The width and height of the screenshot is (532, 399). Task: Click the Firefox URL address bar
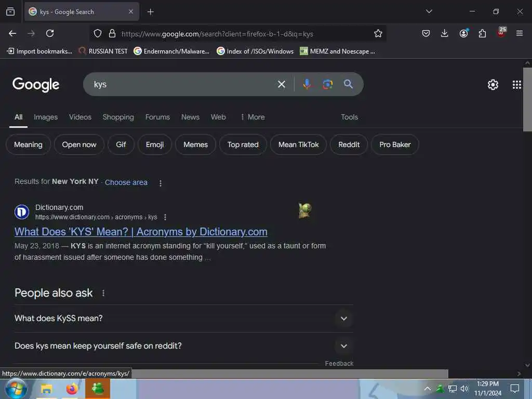[x=237, y=34]
